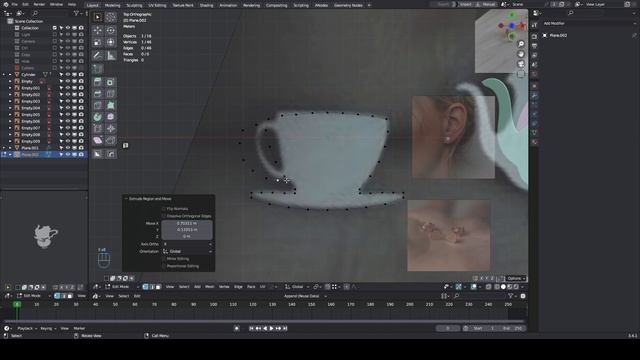Open the Axis Ortho dropdown
Viewport: 640px width, 360px height.
click(x=187, y=244)
